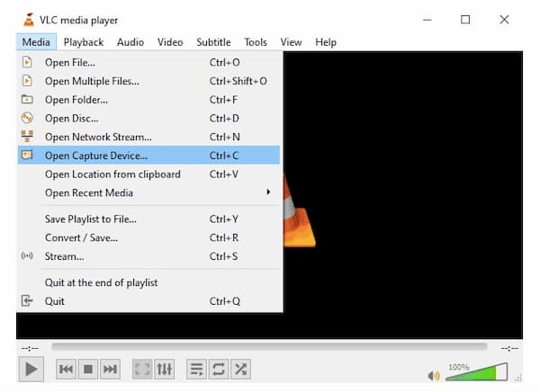
Task: Choose Open Folder... menu entry
Action: click(149, 100)
